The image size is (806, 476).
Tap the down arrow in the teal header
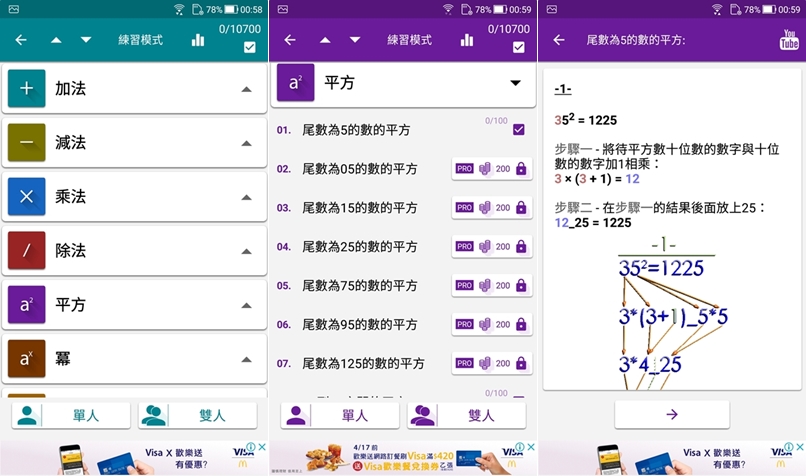[x=86, y=40]
